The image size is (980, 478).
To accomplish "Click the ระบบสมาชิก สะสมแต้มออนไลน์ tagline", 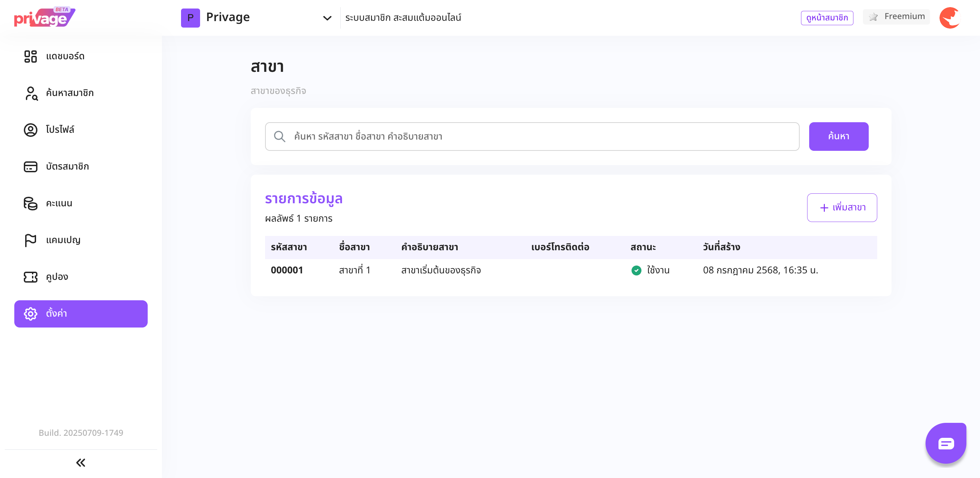I will [x=403, y=18].
